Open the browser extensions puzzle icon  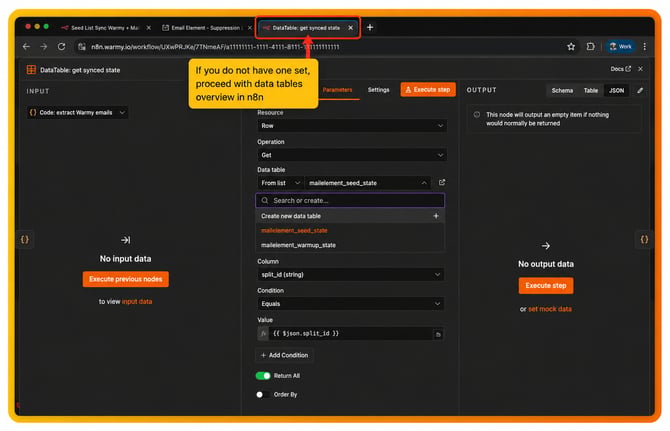(590, 47)
